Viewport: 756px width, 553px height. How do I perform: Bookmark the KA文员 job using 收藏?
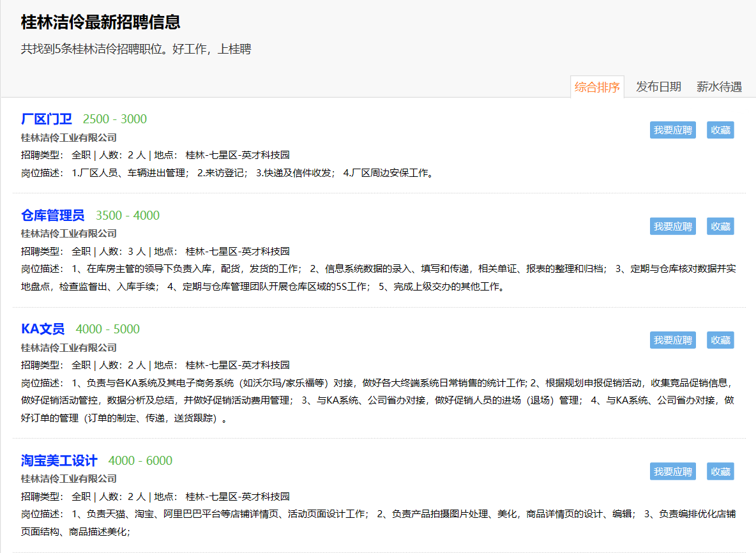(x=720, y=340)
